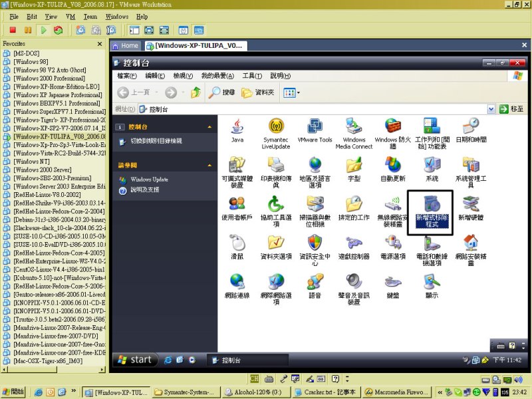Screen dimensions: 532x399
Task: Click 說明及支援 help link
Action: pyautogui.click(x=145, y=190)
